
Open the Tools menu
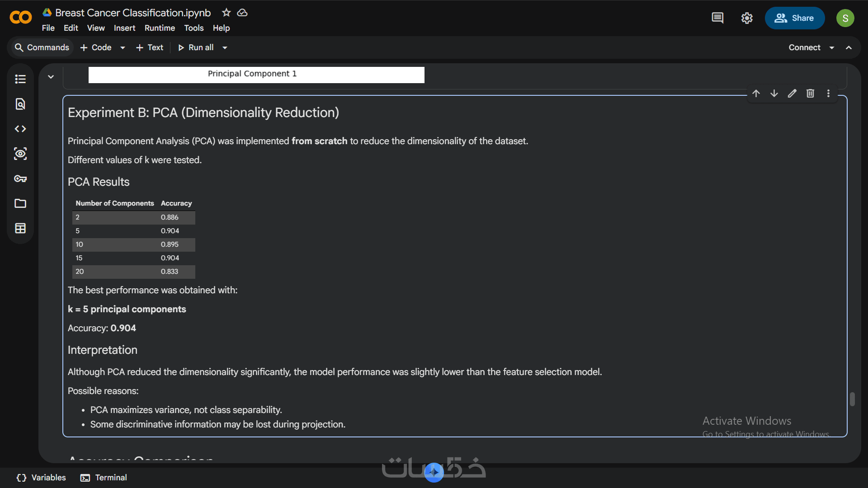pos(193,28)
